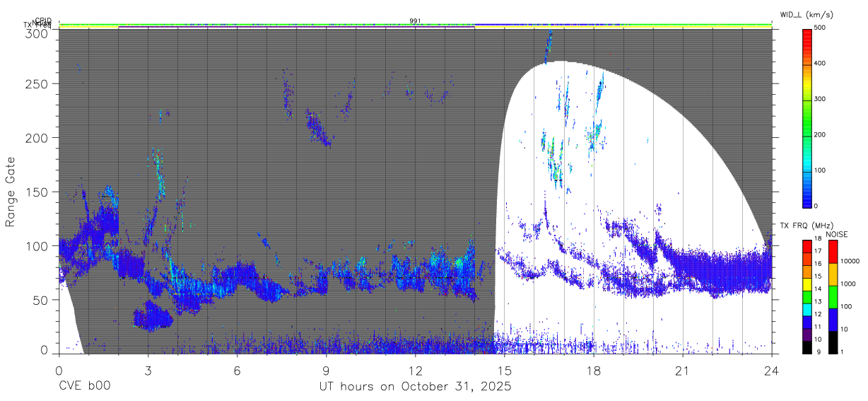868x401 pixels.
Task: Click the '11' label on TX FRQ scale
Action: [x=818, y=327]
